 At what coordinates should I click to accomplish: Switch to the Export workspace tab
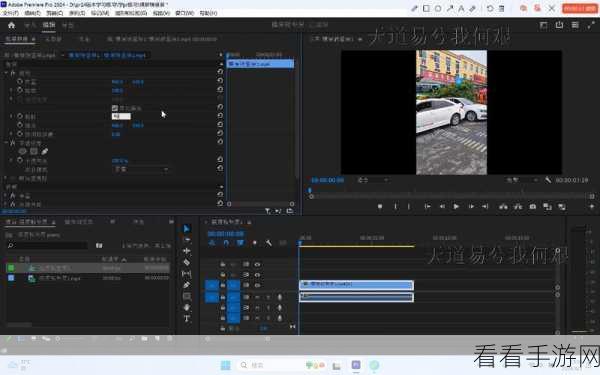pyautogui.click(x=67, y=25)
